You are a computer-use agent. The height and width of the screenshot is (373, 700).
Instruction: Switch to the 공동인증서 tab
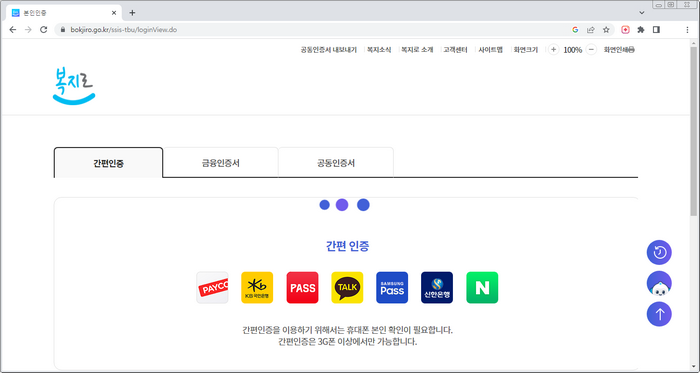(336, 163)
